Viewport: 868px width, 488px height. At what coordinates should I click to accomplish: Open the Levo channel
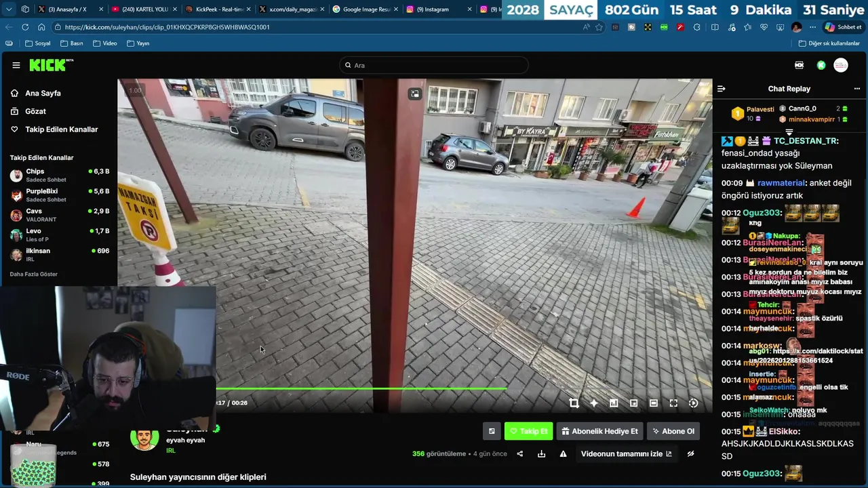click(x=60, y=235)
